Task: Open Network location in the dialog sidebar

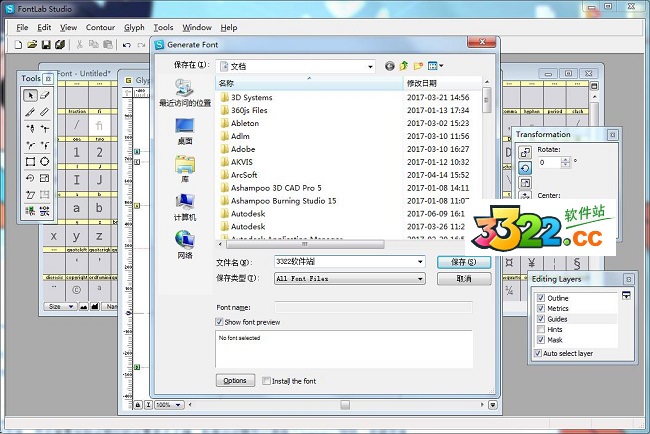Action: 185,245
